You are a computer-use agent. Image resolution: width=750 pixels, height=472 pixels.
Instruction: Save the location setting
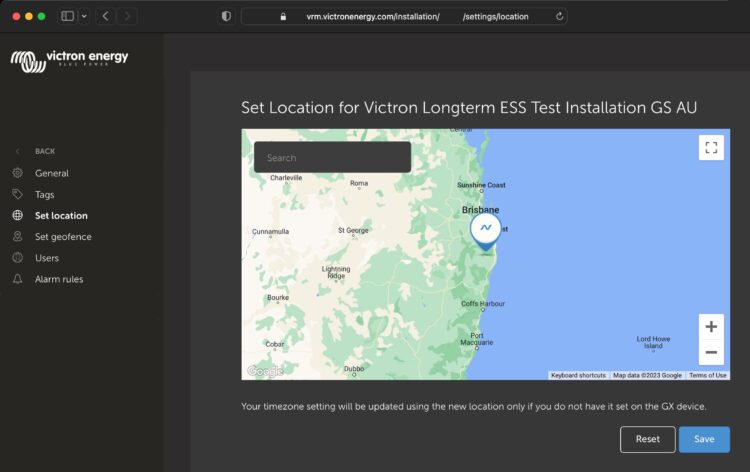click(704, 439)
